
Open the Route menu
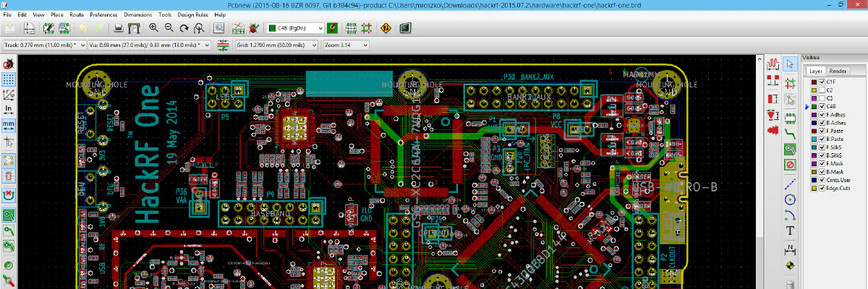tap(77, 14)
